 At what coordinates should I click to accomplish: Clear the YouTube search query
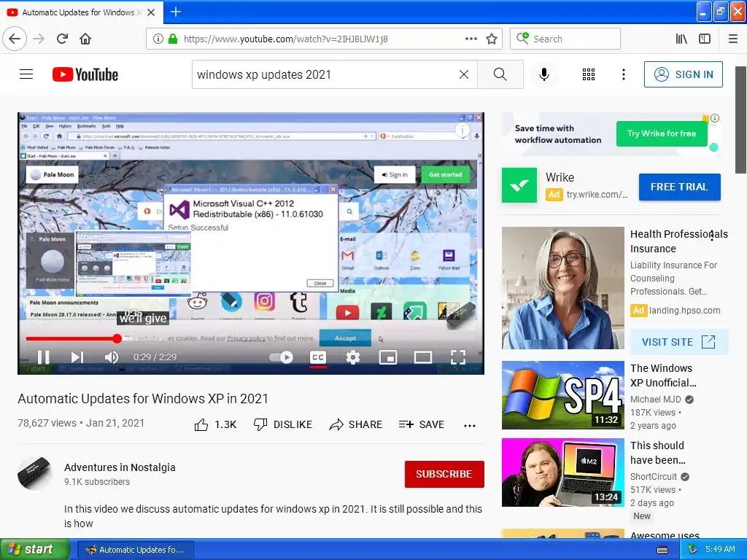pyautogui.click(x=463, y=74)
